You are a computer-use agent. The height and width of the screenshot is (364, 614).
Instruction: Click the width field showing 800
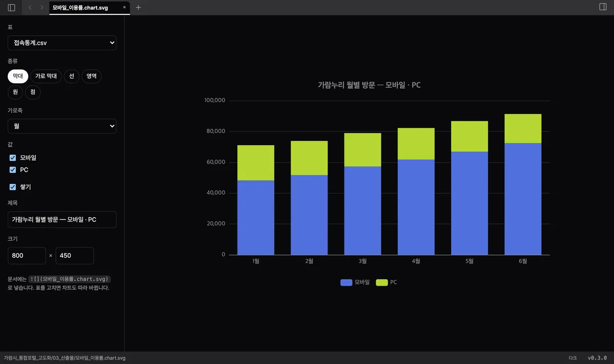click(x=27, y=256)
